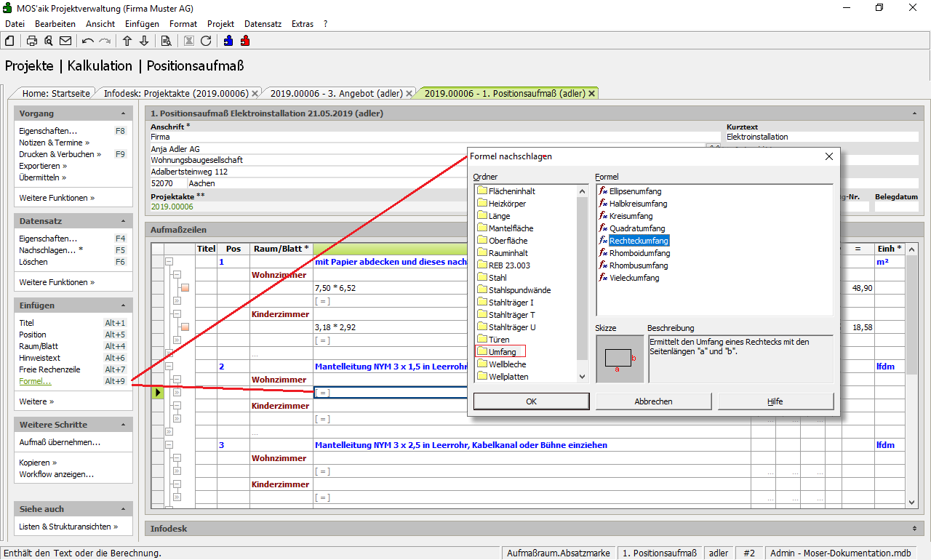Click the undo arrow icon
Image resolution: width=931 pixels, height=560 pixels.
88,41
